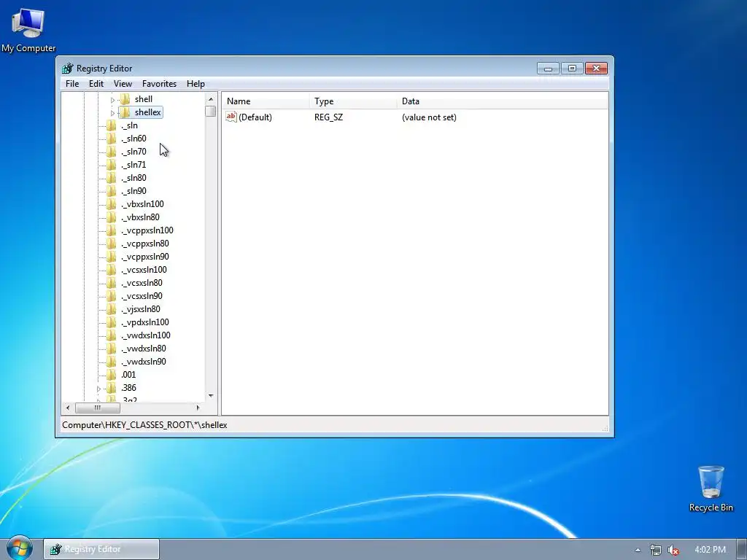747x560 pixels.
Task: Expand the shell registry key
Action: pos(112,100)
